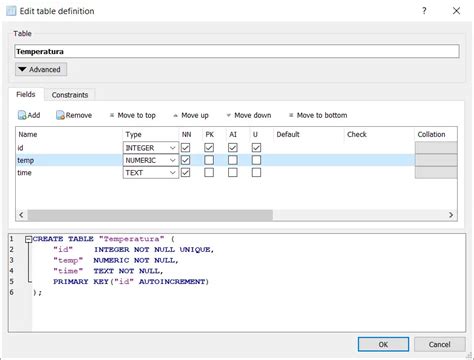Move field to top
This screenshot has width=474, height=360.
coord(133,115)
